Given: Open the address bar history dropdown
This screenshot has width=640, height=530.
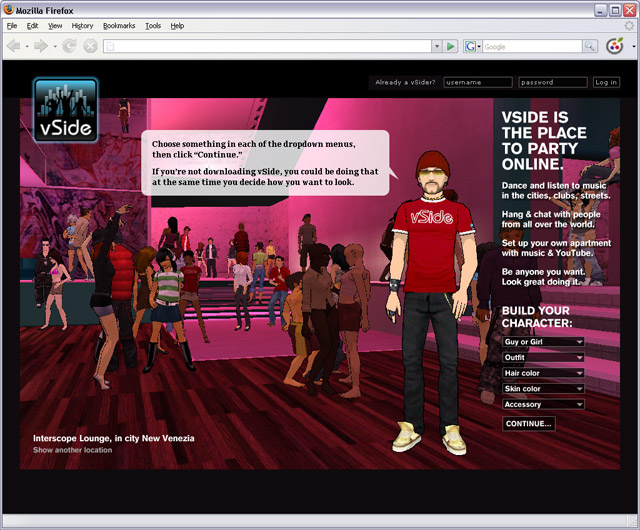Looking at the screenshot, I should coord(437,46).
